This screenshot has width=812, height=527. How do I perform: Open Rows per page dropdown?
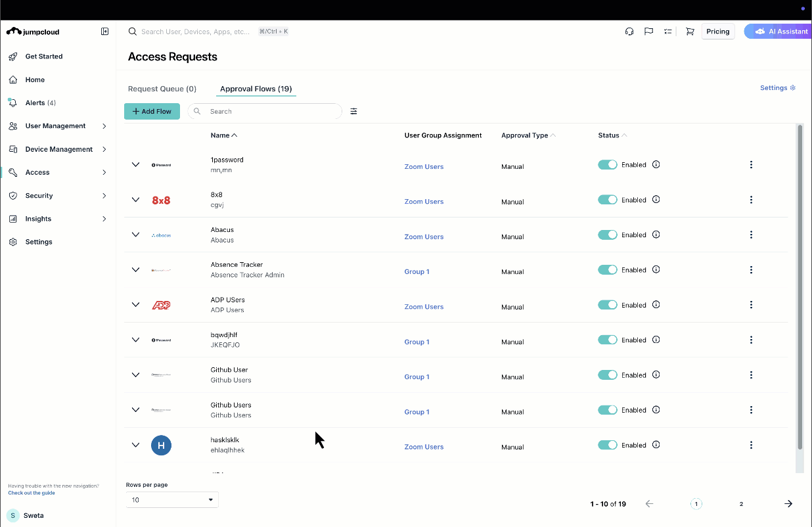(172, 500)
